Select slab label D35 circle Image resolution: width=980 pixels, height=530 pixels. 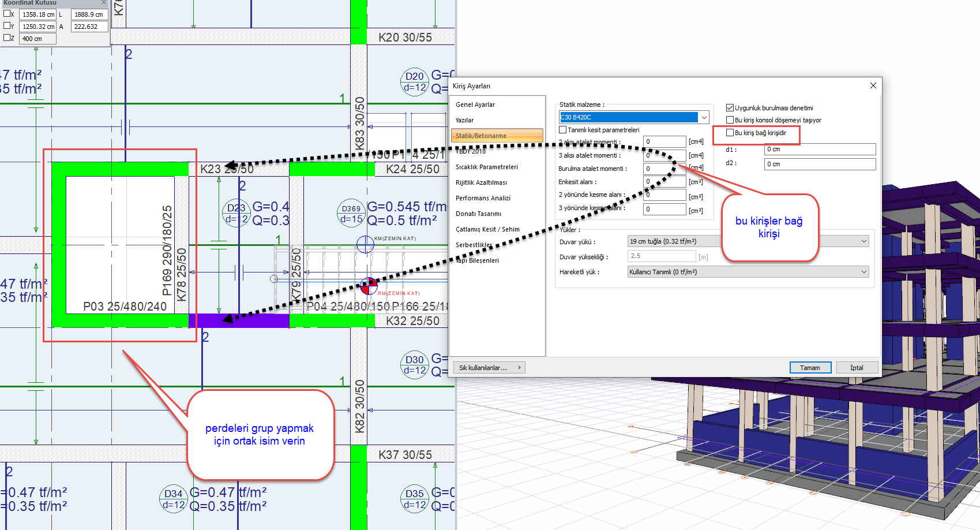415,499
